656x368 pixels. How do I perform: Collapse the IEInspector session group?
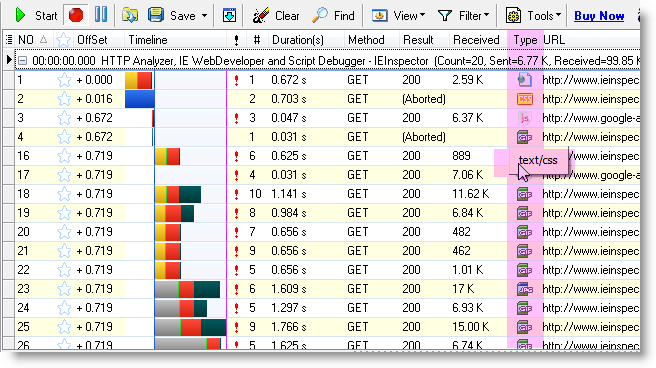(x=23, y=61)
